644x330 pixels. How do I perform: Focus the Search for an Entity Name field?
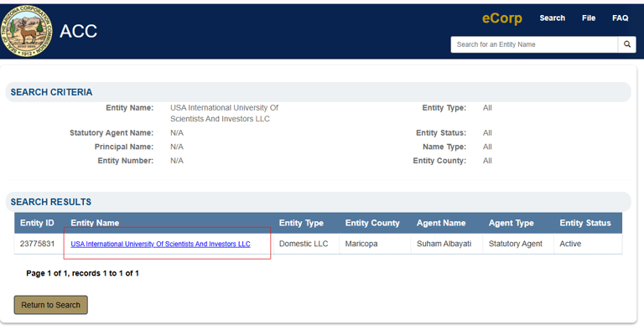[534, 44]
